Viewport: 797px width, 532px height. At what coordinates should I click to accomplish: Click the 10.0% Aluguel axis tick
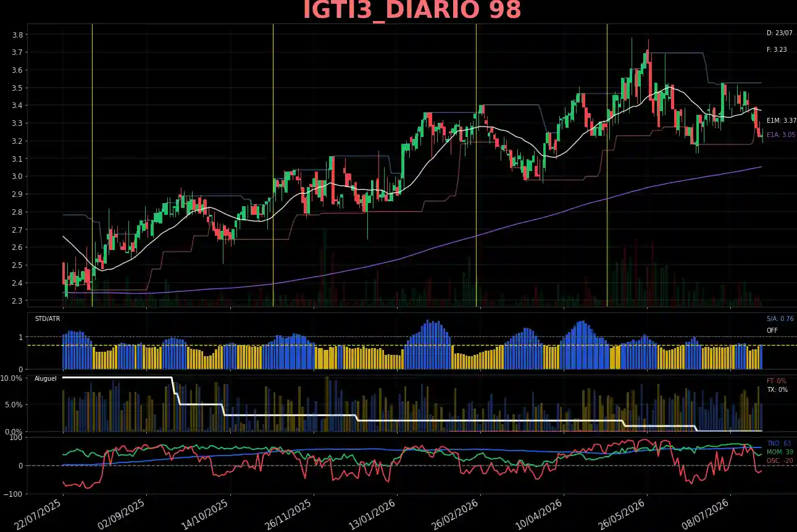[x=12, y=378]
